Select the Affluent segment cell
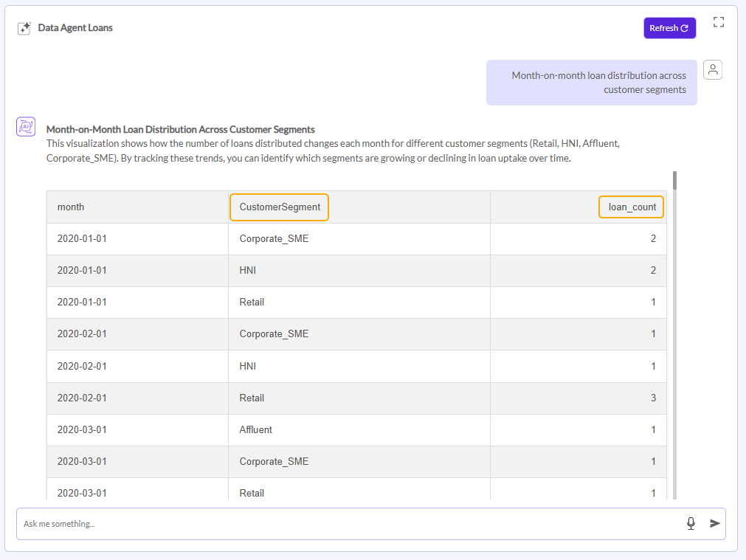This screenshot has width=746, height=560. (257, 429)
